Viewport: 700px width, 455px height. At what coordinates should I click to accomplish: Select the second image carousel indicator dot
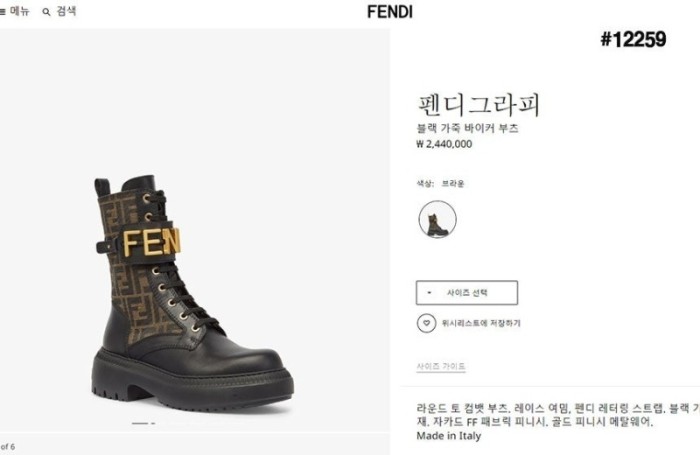tap(153, 423)
